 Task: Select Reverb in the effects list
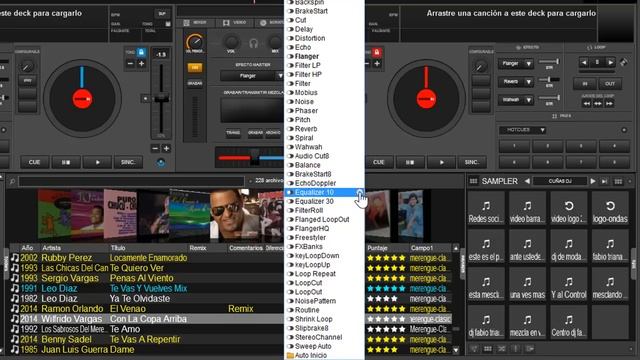306,129
